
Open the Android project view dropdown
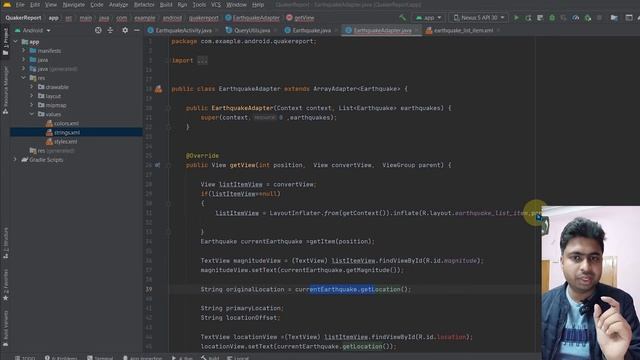[x=33, y=31]
